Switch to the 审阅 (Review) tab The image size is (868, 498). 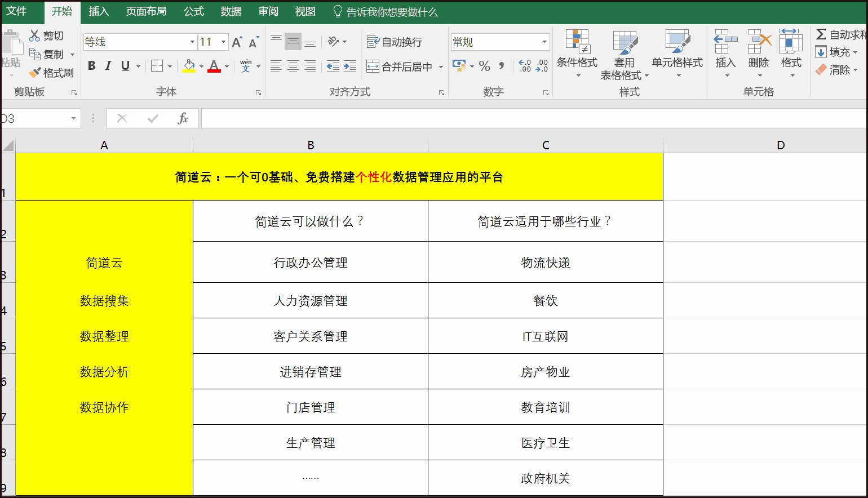click(x=268, y=11)
